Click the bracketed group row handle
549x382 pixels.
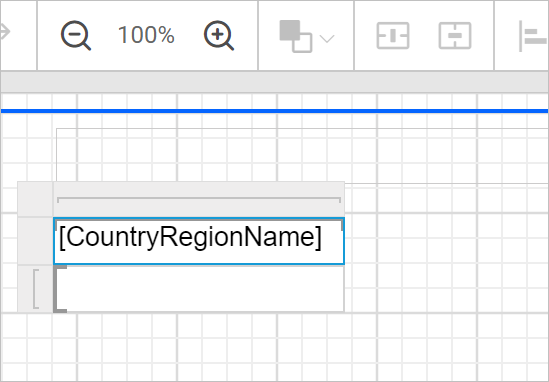(x=35, y=289)
